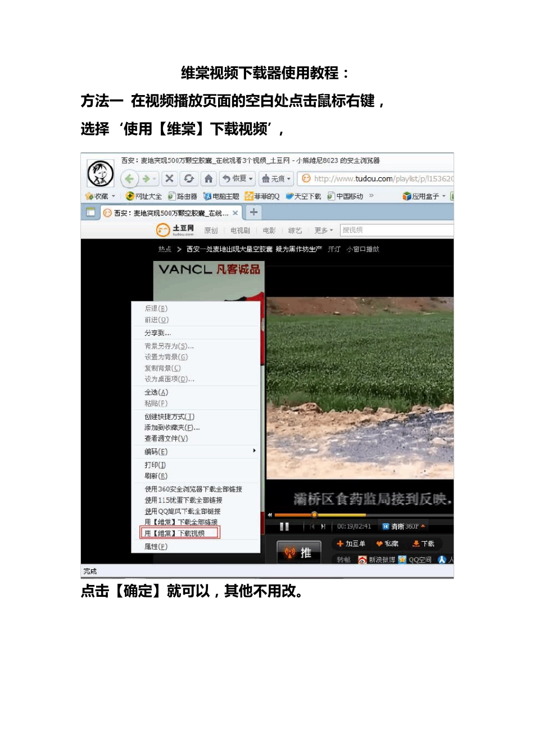Viewport: 534px width, 756px height.
Task: Open the 中国移动 bookmark
Action: (x=345, y=196)
